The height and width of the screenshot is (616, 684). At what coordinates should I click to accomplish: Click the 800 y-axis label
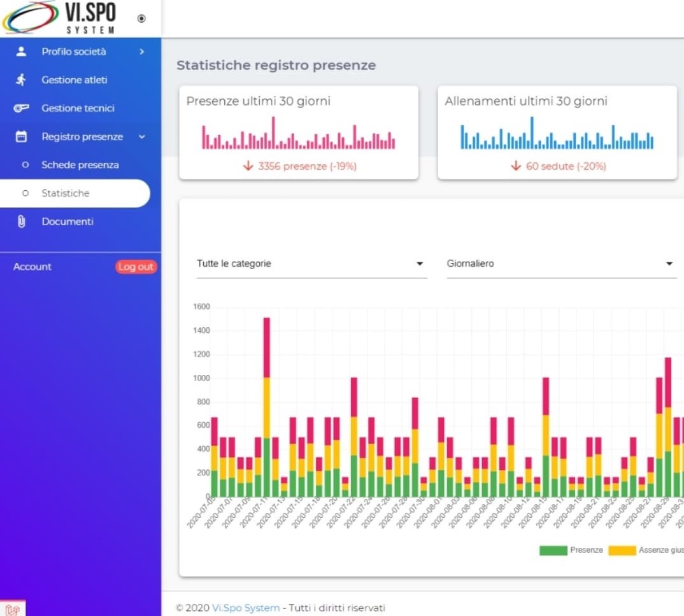[203, 402]
